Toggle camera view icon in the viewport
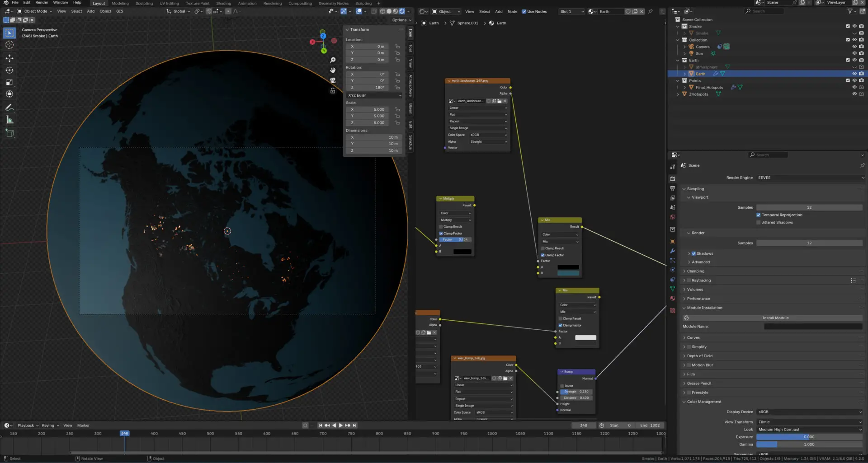The image size is (868, 463). tap(333, 80)
